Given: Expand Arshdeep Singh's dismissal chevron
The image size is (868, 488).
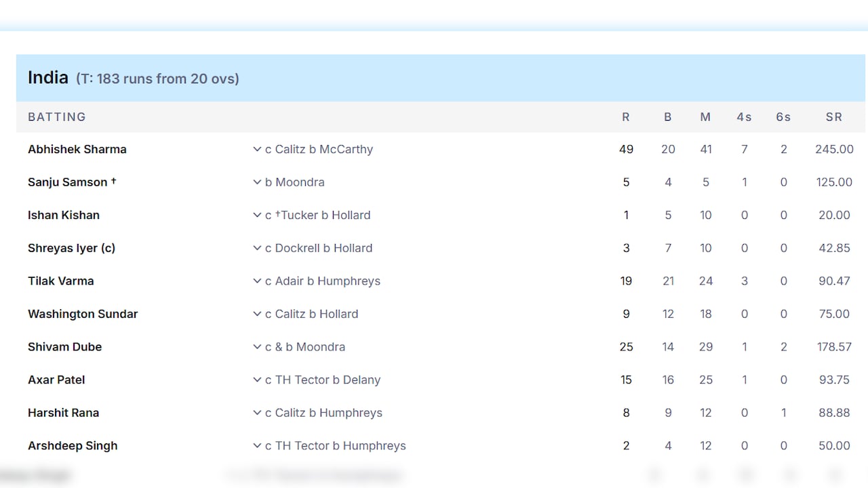Looking at the screenshot, I should pyautogui.click(x=257, y=446).
